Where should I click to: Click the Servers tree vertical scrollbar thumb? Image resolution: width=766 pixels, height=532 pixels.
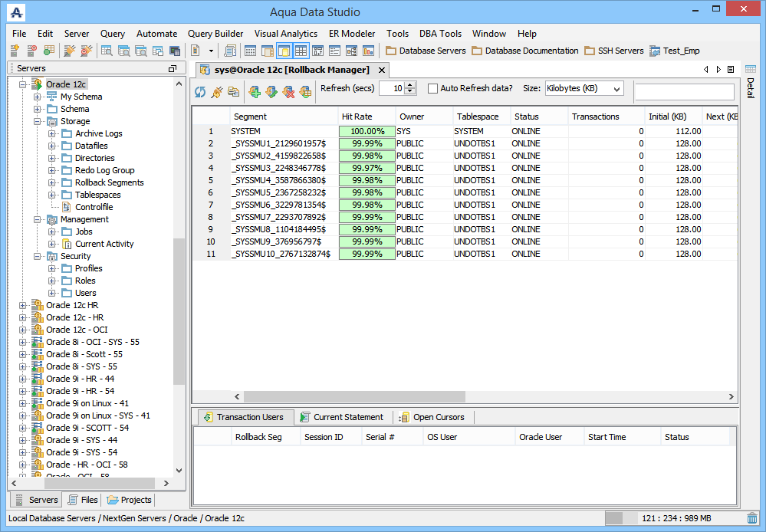179,312
